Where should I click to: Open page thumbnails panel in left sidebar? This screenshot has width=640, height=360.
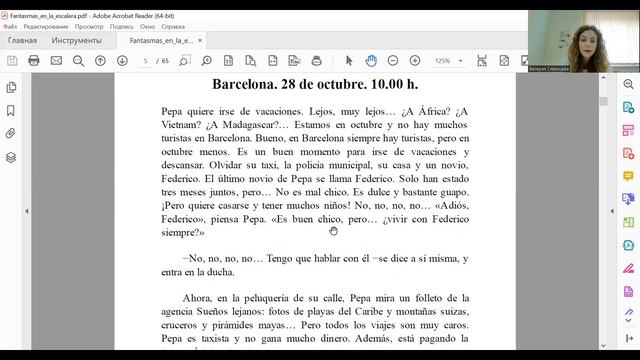pos(11,87)
